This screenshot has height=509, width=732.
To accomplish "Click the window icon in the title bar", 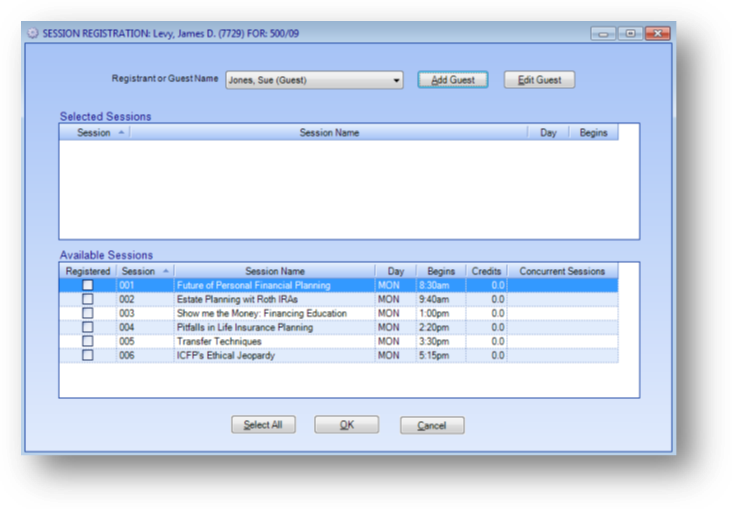I will point(33,33).
